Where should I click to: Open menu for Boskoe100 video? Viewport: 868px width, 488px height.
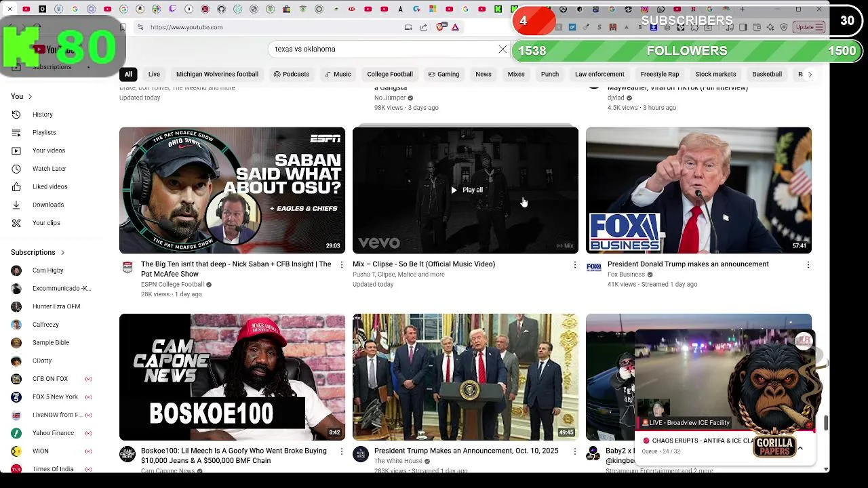click(342, 451)
